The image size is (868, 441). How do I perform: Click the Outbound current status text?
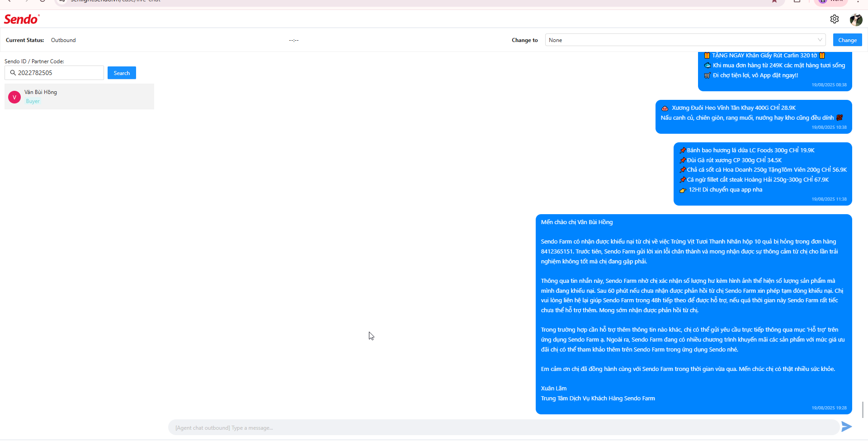click(x=63, y=40)
